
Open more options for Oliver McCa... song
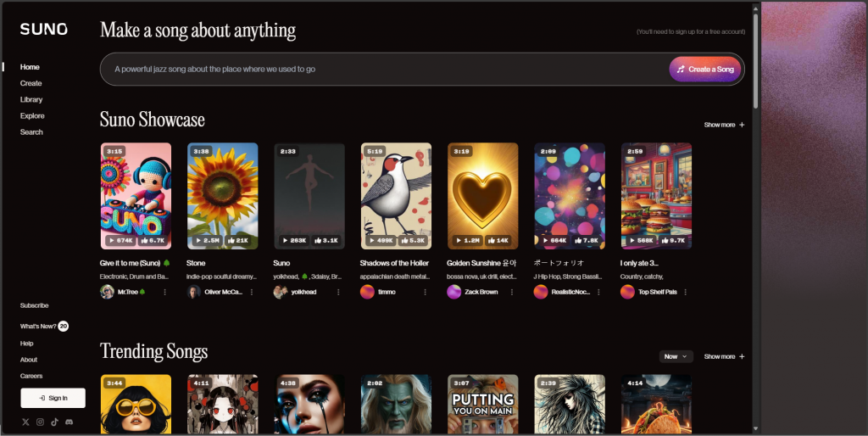coord(251,292)
